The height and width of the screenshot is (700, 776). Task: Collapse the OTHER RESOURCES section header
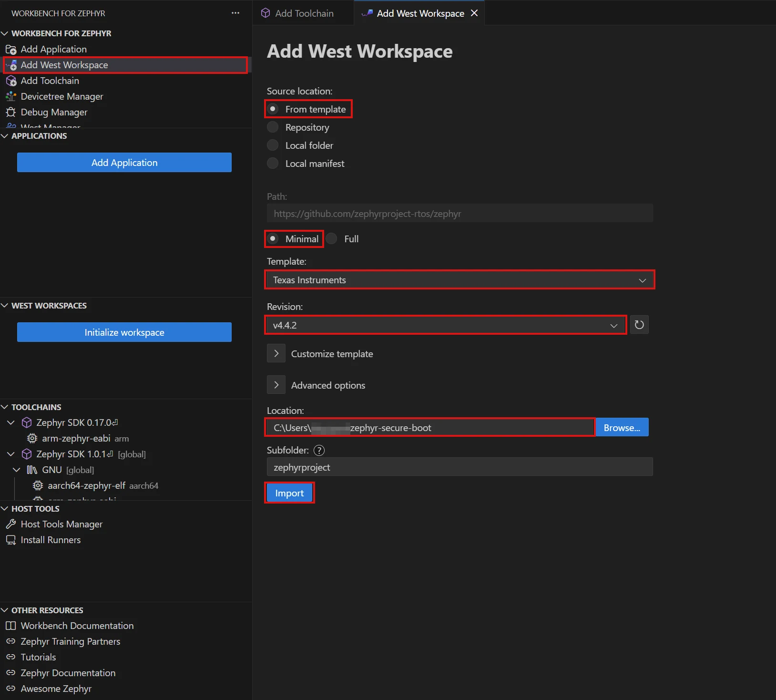(x=126, y=610)
